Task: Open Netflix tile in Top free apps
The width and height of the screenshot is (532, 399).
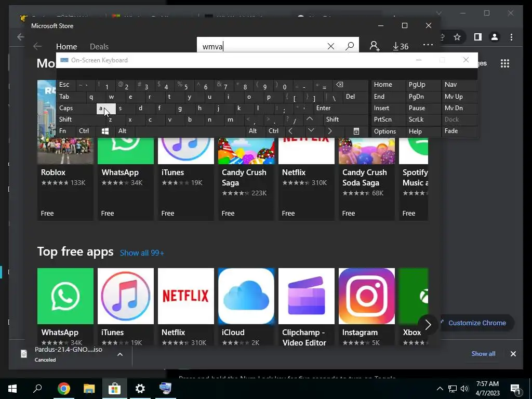Action: (186, 307)
